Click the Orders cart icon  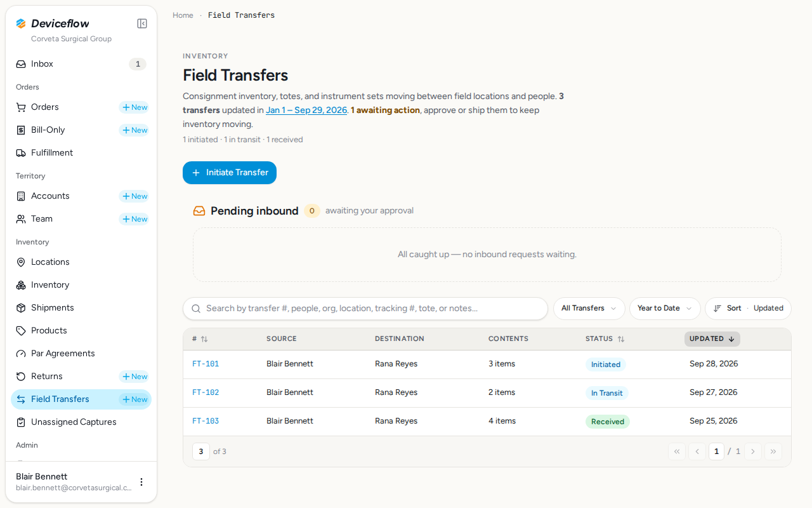click(21, 107)
